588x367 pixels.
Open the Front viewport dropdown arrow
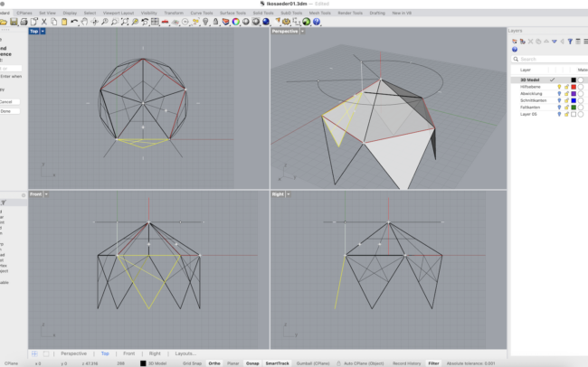pos(46,194)
